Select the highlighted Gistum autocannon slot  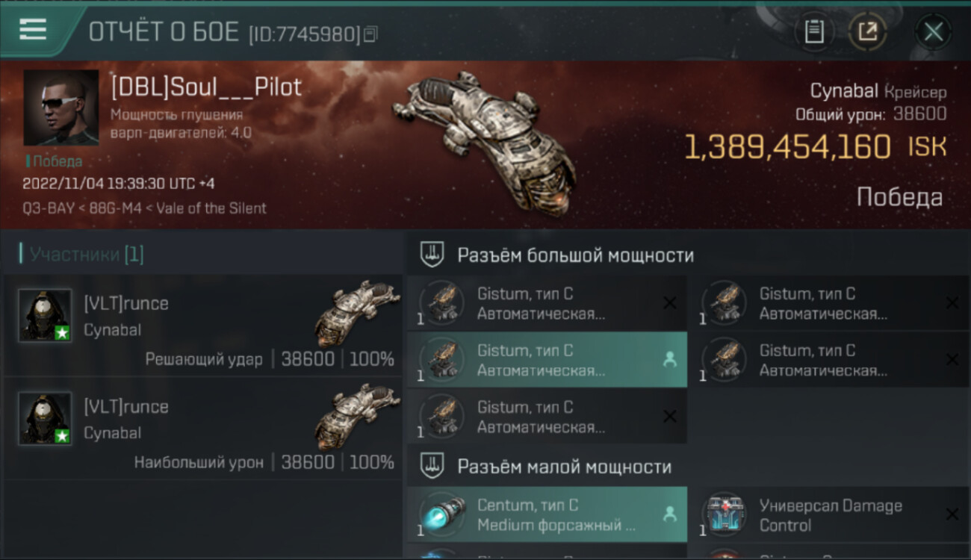[x=547, y=360]
